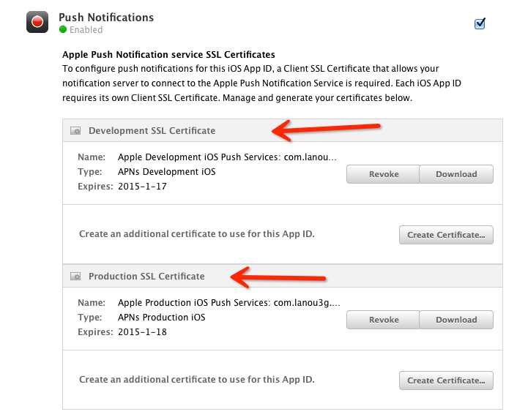
Task: Revoke the APNs Development iOS certificate
Action: pyautogui.click(x=383, y=174)
